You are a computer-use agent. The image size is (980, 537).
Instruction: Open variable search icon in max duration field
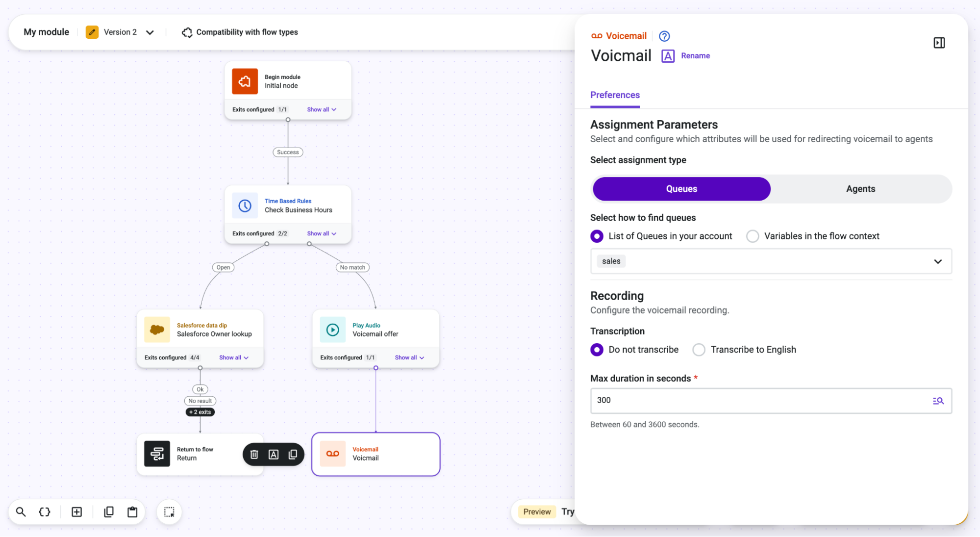(x=938, y=401)
